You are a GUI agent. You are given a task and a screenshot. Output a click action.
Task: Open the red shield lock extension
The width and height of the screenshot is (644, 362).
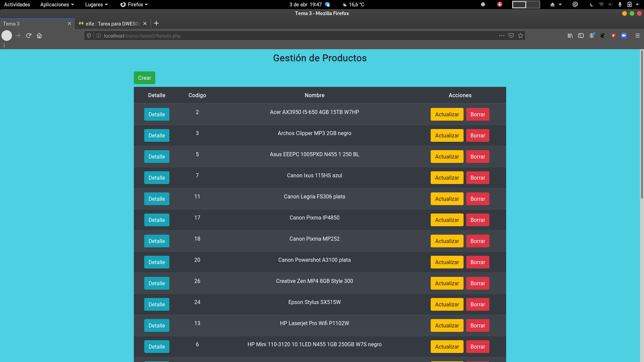click(x=613, y=36)
